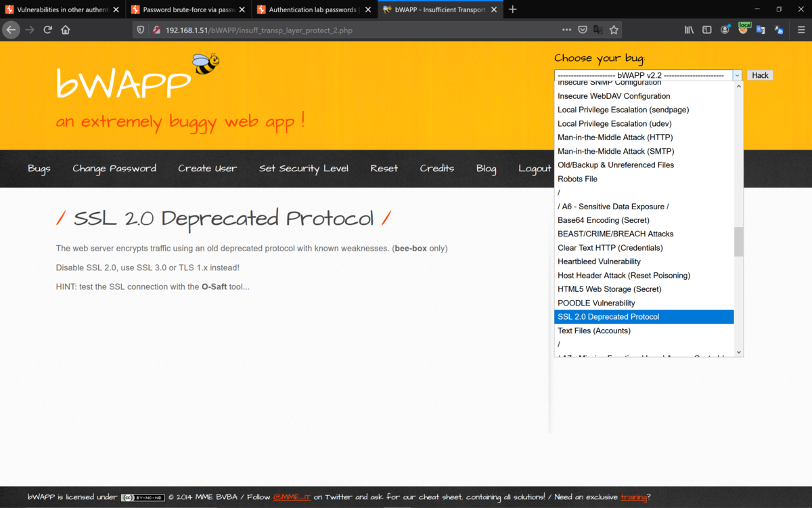The height and width of the screenshot is (508, 812).
Task: Click the translate page icon in address bar
Action: coord(598,30)
